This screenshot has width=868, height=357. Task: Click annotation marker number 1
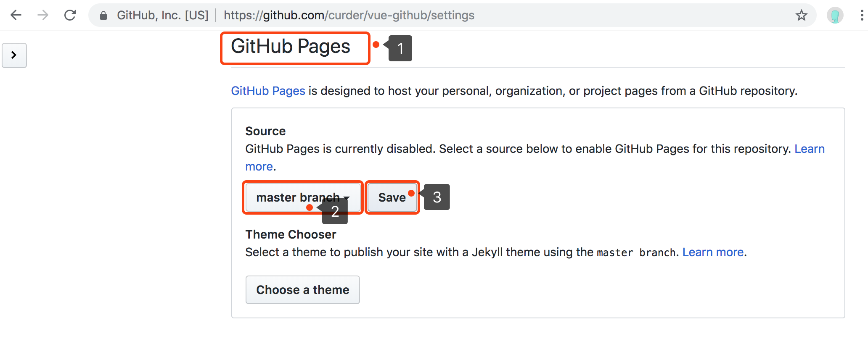(x=400, y=49)
